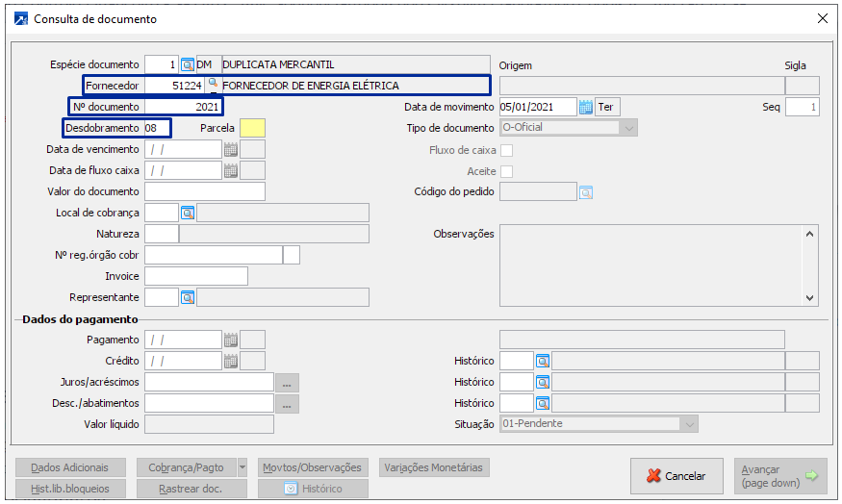Open the Data de vencimento calendar picker
Viewport: 842px width, 504px height.
tap(230, 149)
